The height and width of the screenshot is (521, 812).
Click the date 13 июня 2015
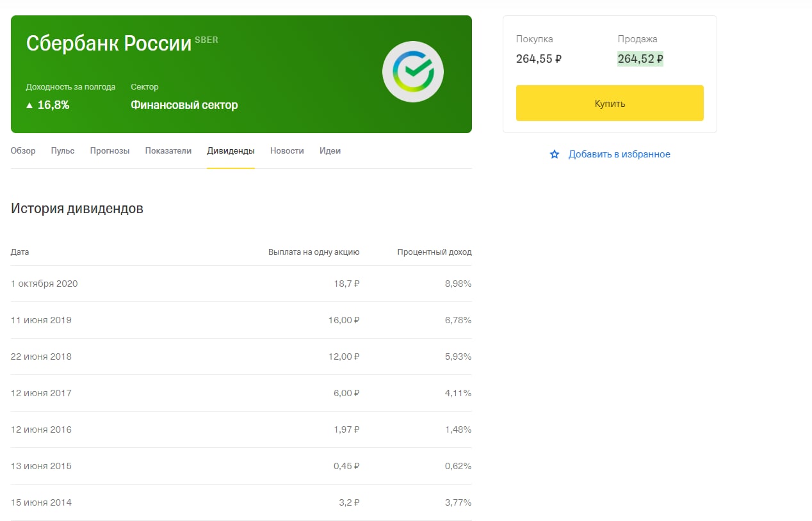tap(41, 466)
